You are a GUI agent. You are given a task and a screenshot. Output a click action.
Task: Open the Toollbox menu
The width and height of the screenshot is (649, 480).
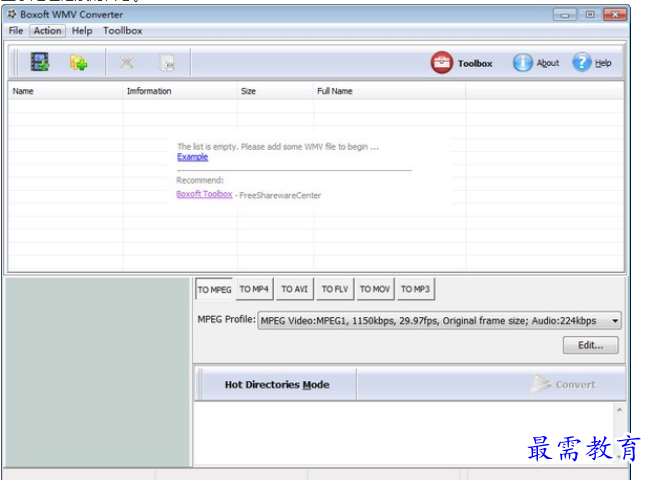pos(123,31)
